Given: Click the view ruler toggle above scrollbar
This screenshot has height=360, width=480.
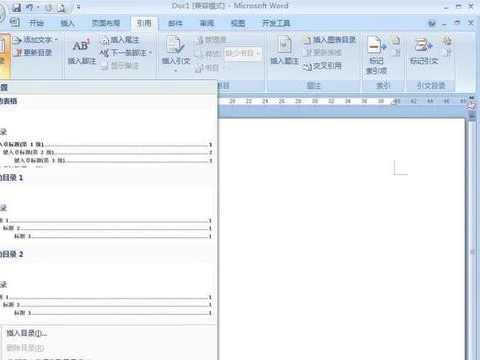Looking at the screenshot, I should tap(472, 105).
